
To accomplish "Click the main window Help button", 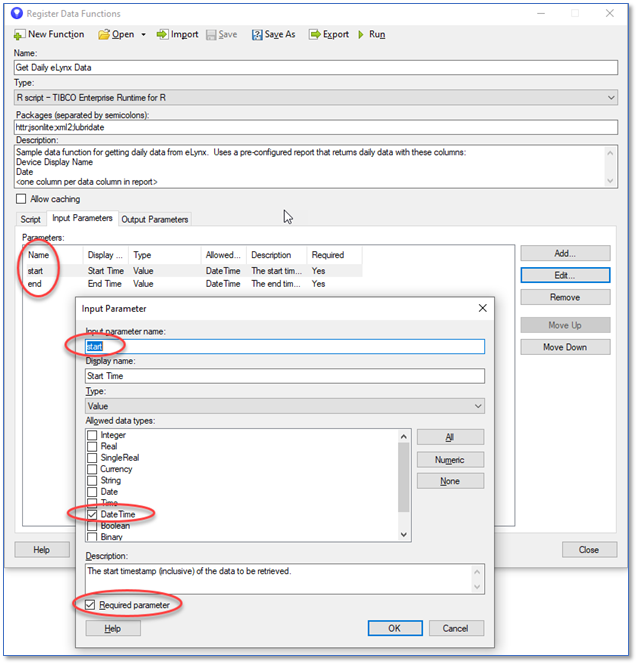I will 42,550.
